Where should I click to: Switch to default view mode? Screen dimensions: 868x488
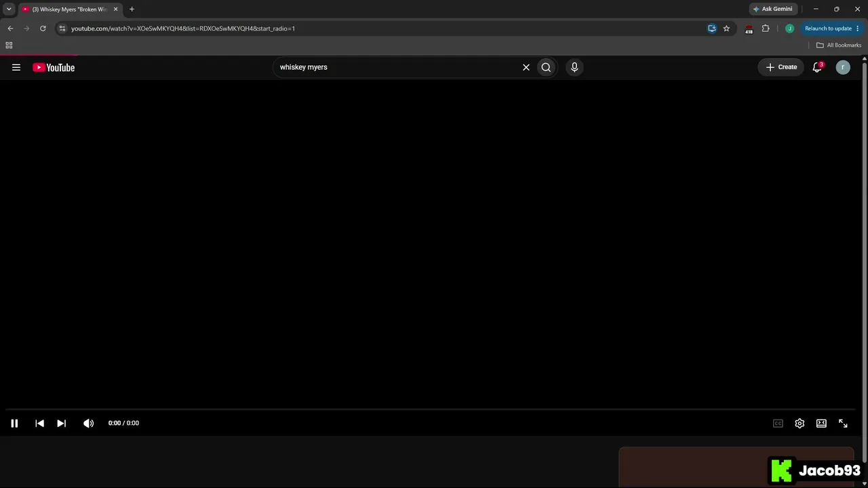pos(821,423)
